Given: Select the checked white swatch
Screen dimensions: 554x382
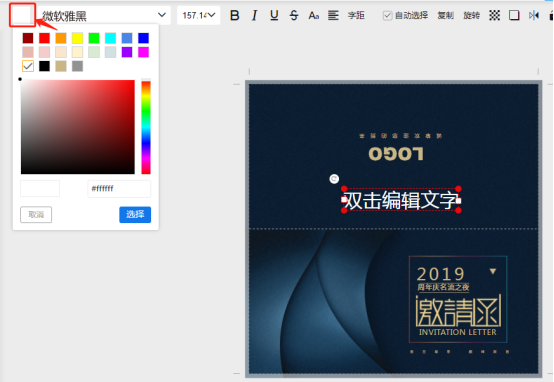Looking at the screenshot, I should (x=28, y=66).
